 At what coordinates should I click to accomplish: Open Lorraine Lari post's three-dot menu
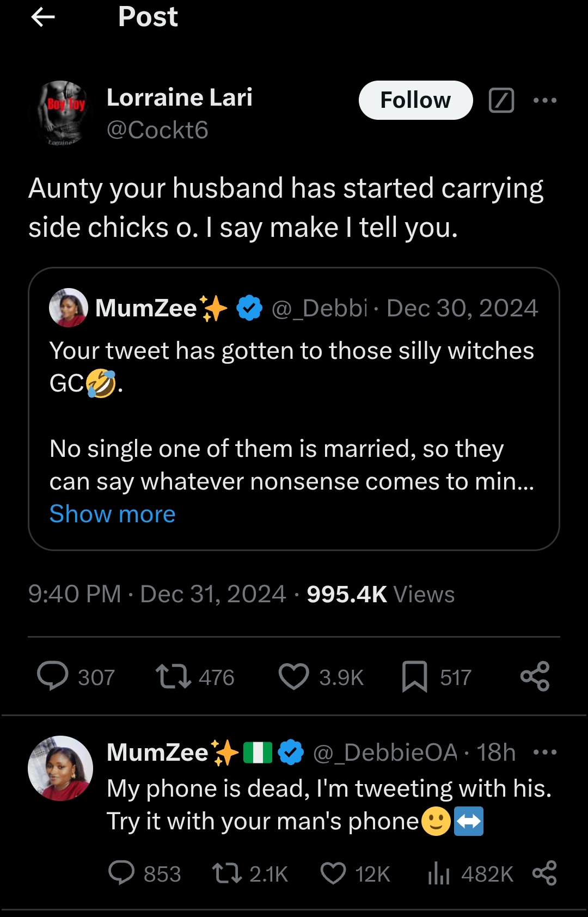(x=545, y=100)
